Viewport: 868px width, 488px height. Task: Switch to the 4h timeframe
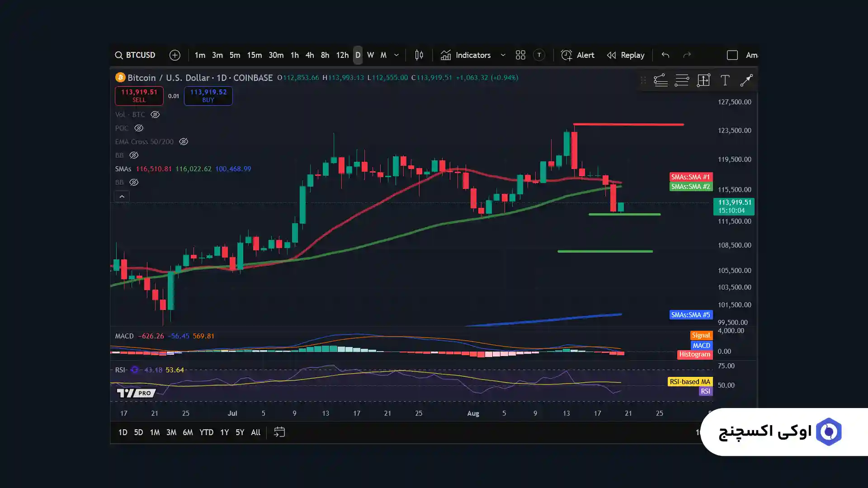click(310, 55)
